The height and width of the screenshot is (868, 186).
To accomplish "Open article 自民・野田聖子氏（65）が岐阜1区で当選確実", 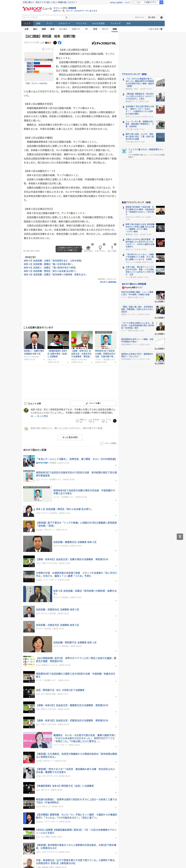I will (60, 690).
